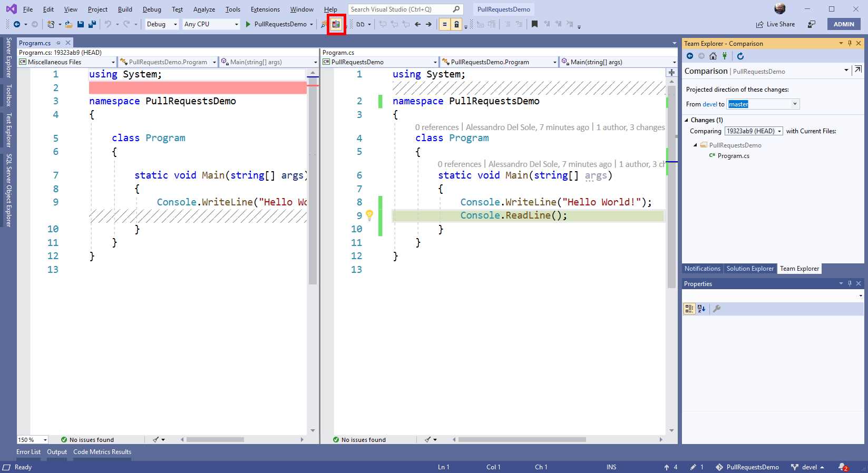Open the Miscellaneous Files scope dropdown
Image resolution: width=868 pixels, height=473 pixels.
67,62
